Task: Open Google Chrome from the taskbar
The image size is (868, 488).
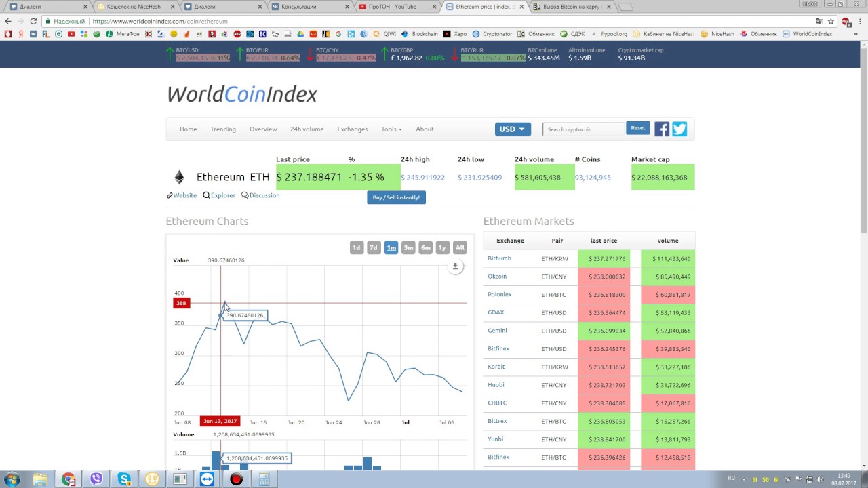Action: click(68, 479)
